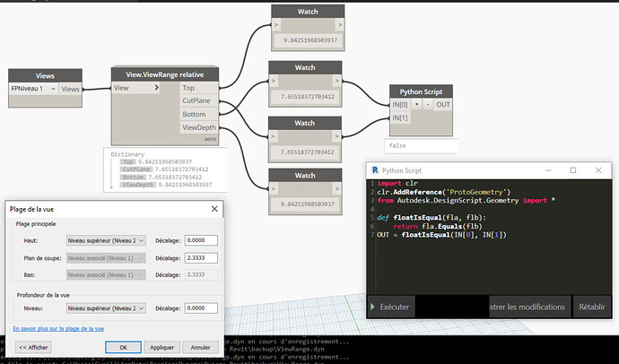
Task: Click the ViewDepth output port
Action: [x=198, y=127]
